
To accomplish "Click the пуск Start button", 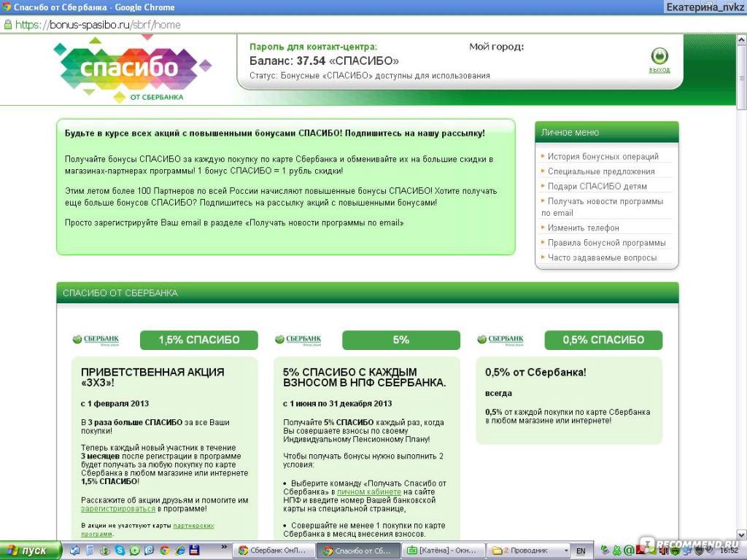I will tap(31, 551).
